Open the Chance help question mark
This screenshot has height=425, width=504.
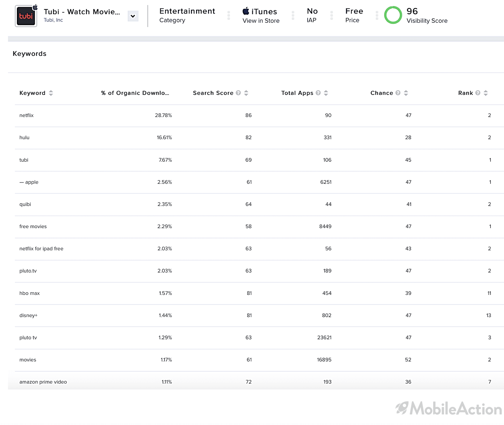(x=398, y=93)
